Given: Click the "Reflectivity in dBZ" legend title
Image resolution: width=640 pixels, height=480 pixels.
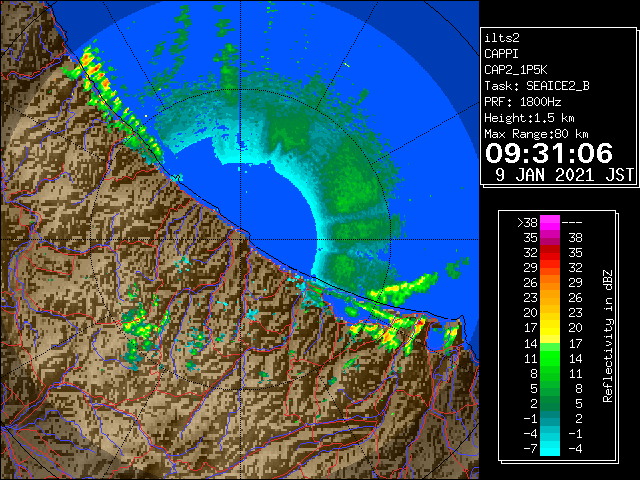Looking at the screenshot, I should [608, 336].
